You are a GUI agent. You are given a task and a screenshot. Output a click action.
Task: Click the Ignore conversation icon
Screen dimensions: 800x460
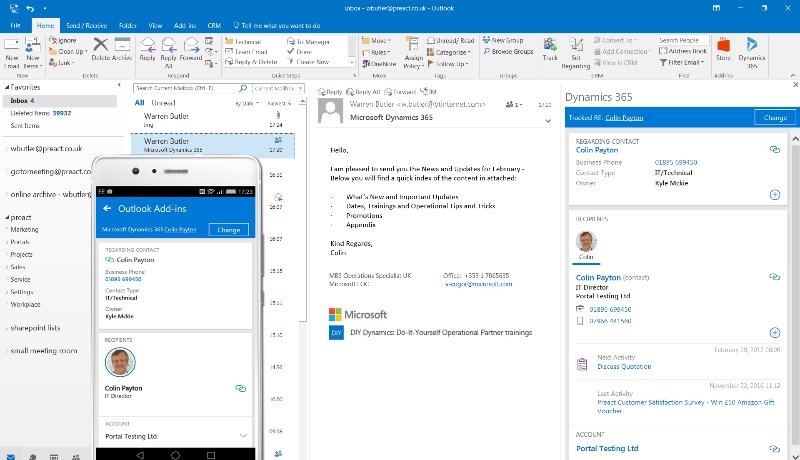point(62,40)
